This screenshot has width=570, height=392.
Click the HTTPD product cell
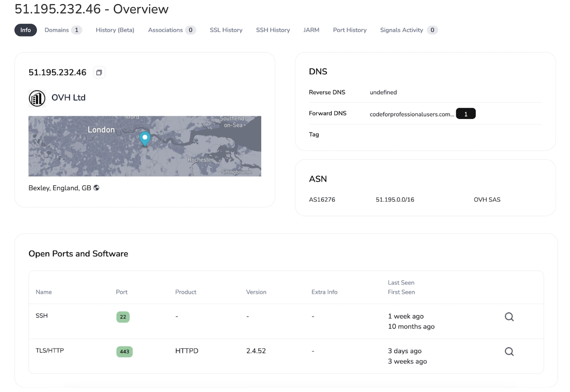point(187,351)
